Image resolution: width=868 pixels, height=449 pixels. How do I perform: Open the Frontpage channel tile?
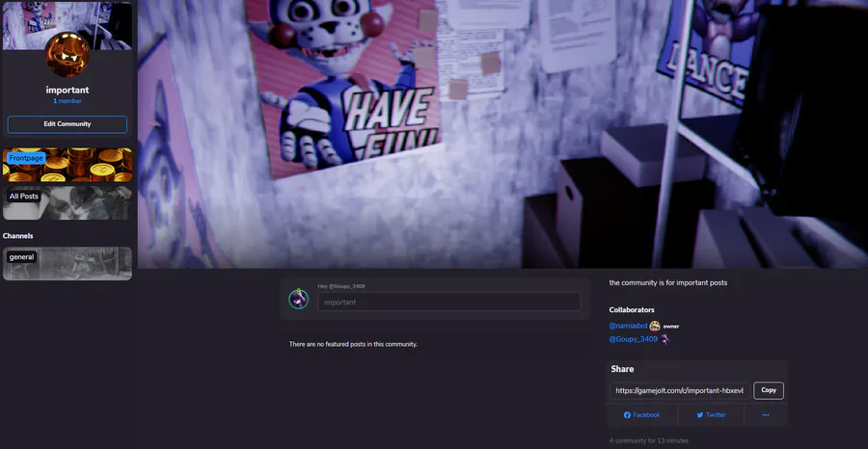click(x=67, y=165)
